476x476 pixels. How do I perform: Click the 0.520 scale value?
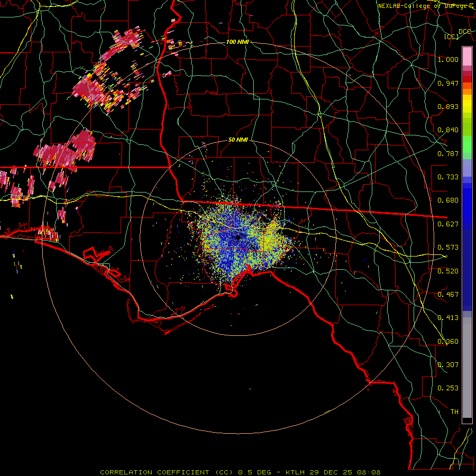tap(448, 271)
